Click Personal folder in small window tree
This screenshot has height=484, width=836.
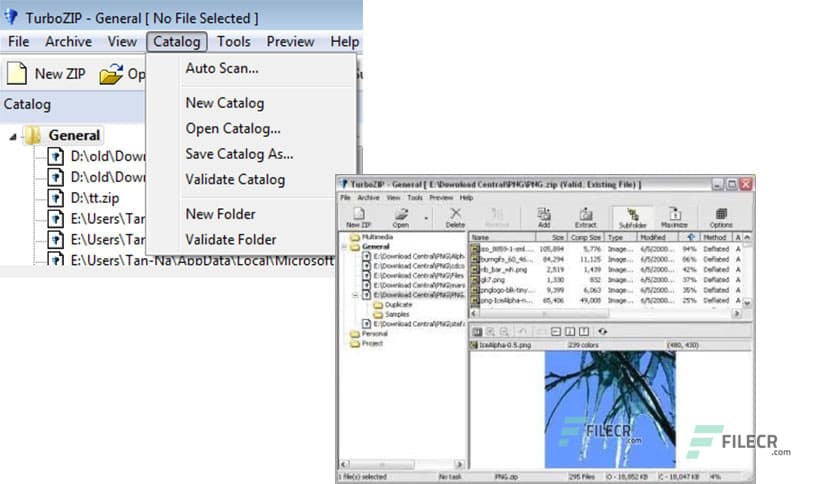(x=369, y=334)
